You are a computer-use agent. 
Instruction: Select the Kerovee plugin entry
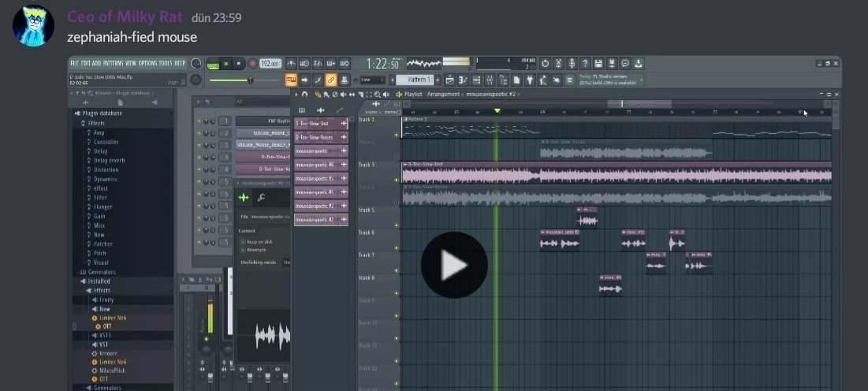tap(108, 353)
